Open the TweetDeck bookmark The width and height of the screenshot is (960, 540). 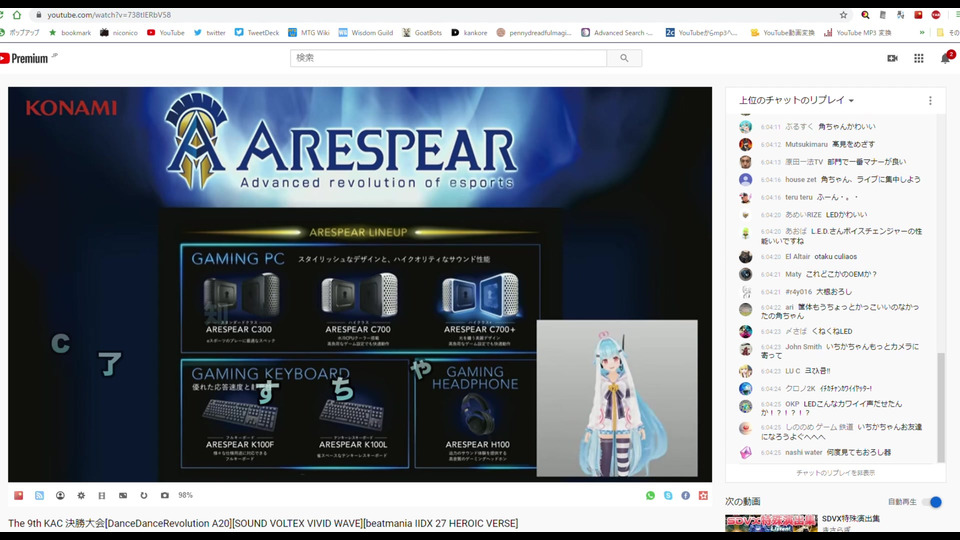pos(257,32)
